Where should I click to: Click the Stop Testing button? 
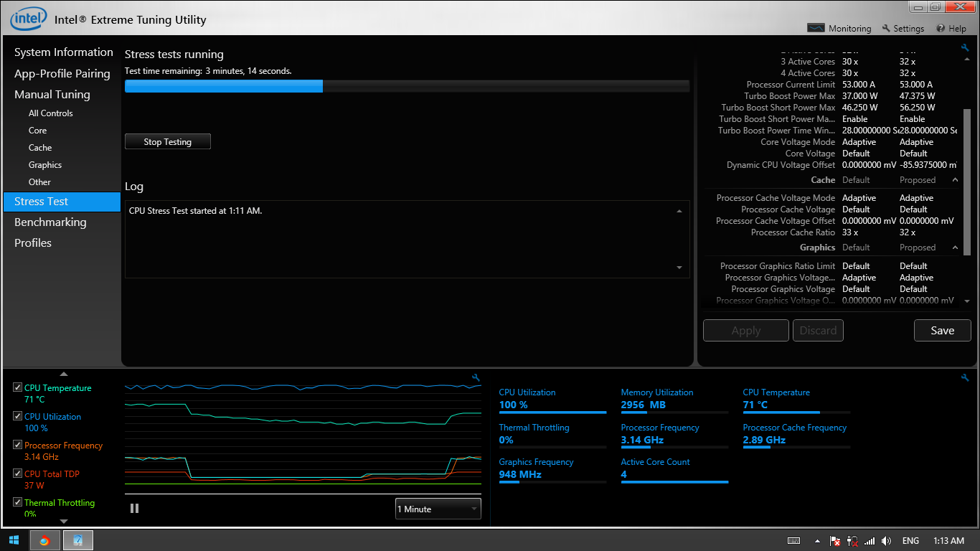click(168, 141)
